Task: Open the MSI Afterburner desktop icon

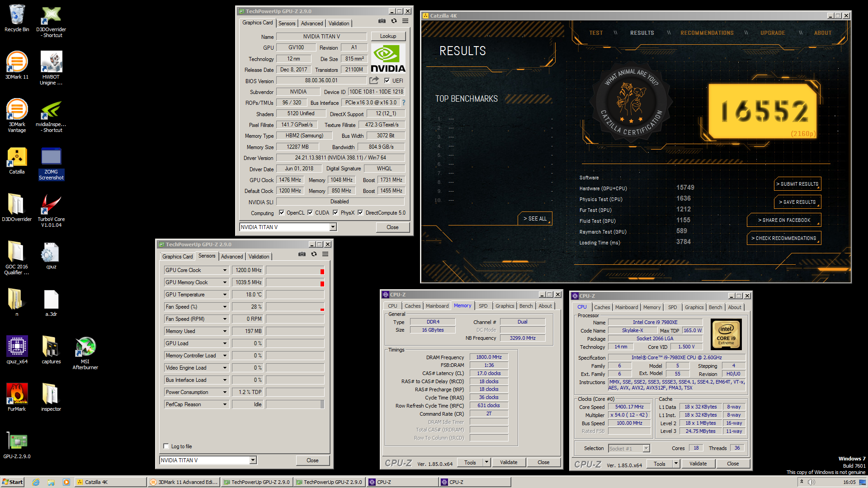Action: point(85,353)
